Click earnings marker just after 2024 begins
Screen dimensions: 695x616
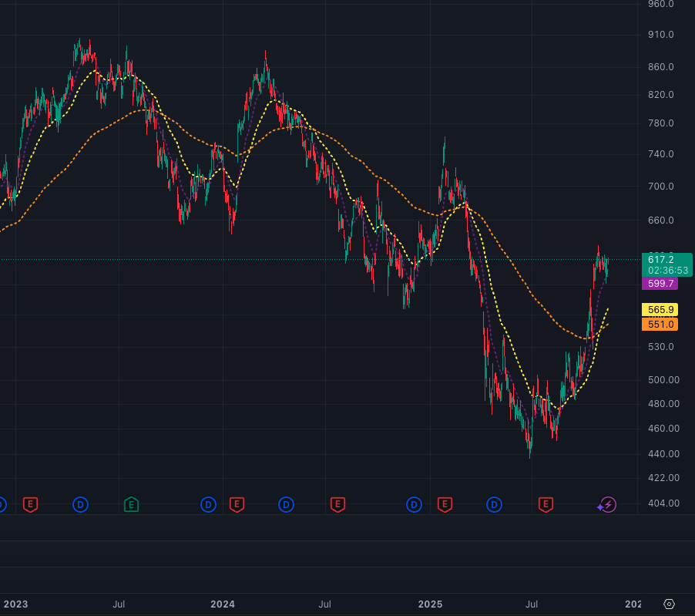point(237,505)
